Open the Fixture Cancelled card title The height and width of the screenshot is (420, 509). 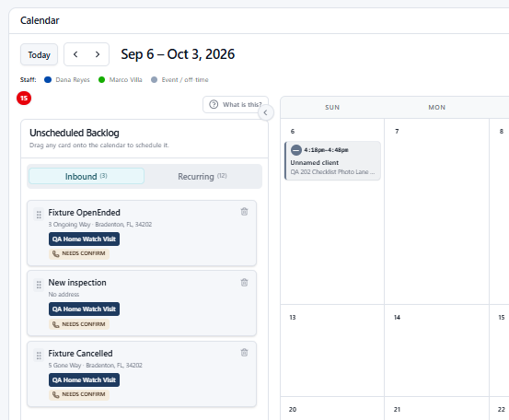click(x=80, y=354)
